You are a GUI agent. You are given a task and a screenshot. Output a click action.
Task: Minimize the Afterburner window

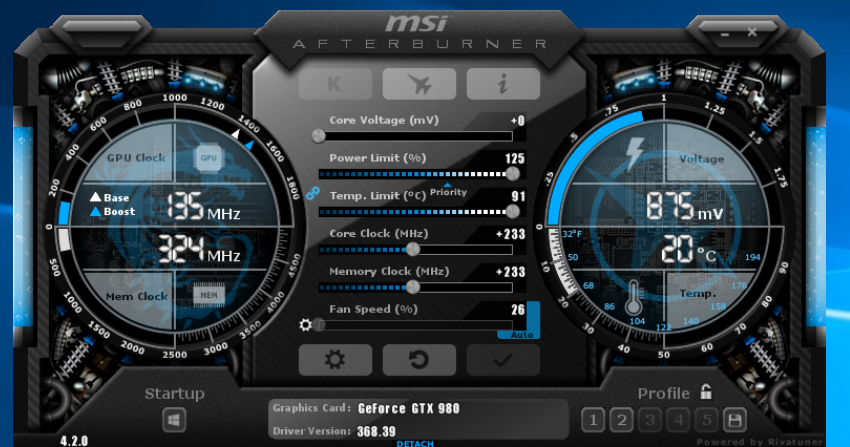click(x=725, y=34)
